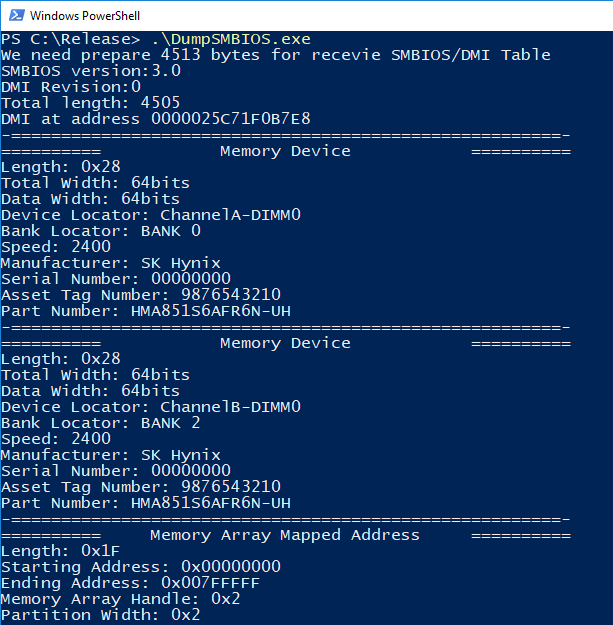Screen dimensions: 613x625
Task: Click Starting Address 0x00000000 value
Action: [x=231, y=567]
